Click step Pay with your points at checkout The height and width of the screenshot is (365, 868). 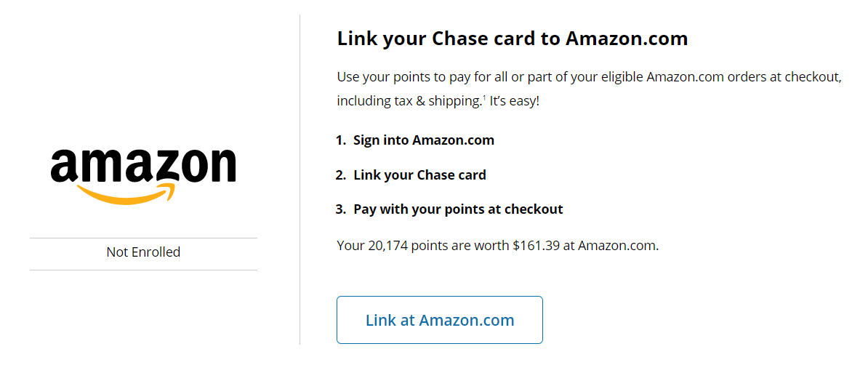(x=458, y=209)
